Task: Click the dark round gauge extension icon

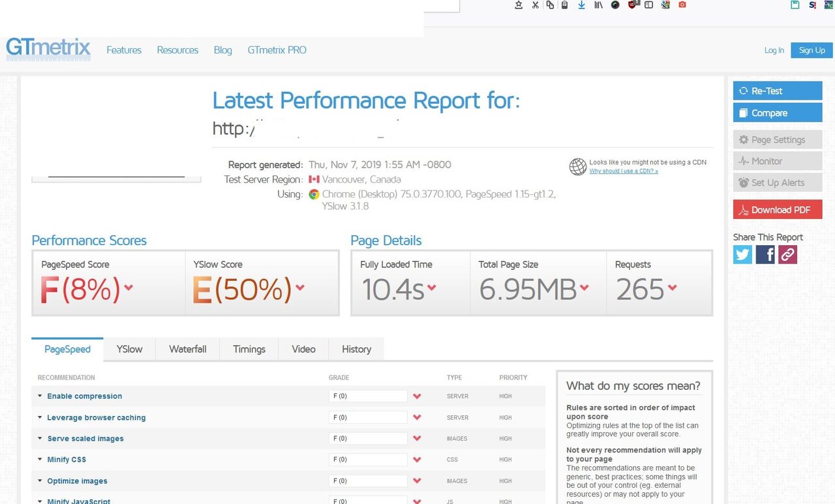Action: pyautogui.click(x=615, y=5)
